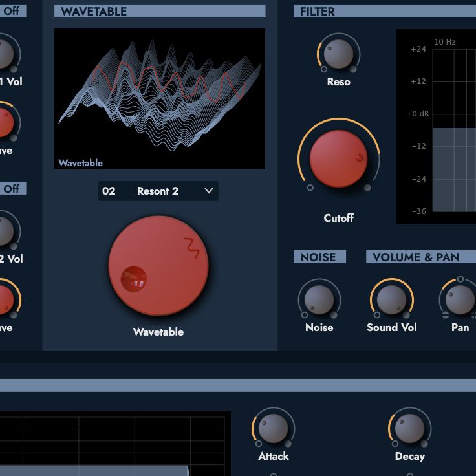Viewport: 476px width, 476px height.
Task: Click the '+0 dB' scale label
Action: tap(417, 114)
